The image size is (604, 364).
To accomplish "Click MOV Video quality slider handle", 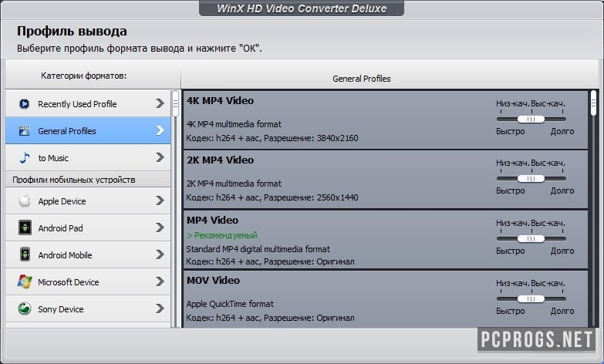I will coord(531,298).
